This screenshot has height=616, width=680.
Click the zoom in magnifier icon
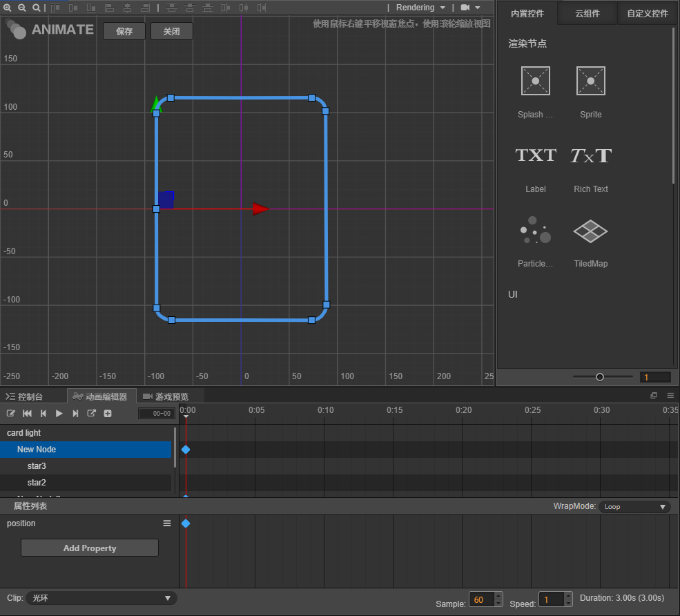(x=8, y=8)
